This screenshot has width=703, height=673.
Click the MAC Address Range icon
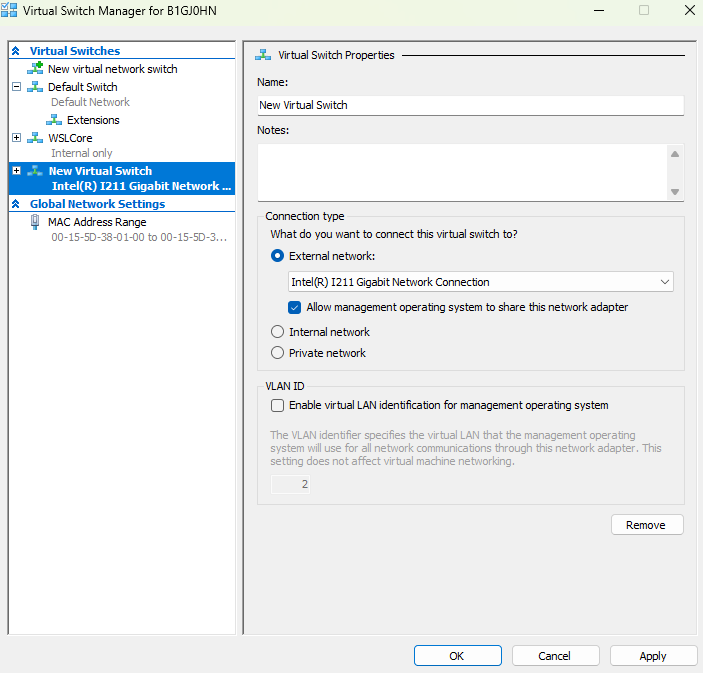pyautogui.click(x=35, y=222)
